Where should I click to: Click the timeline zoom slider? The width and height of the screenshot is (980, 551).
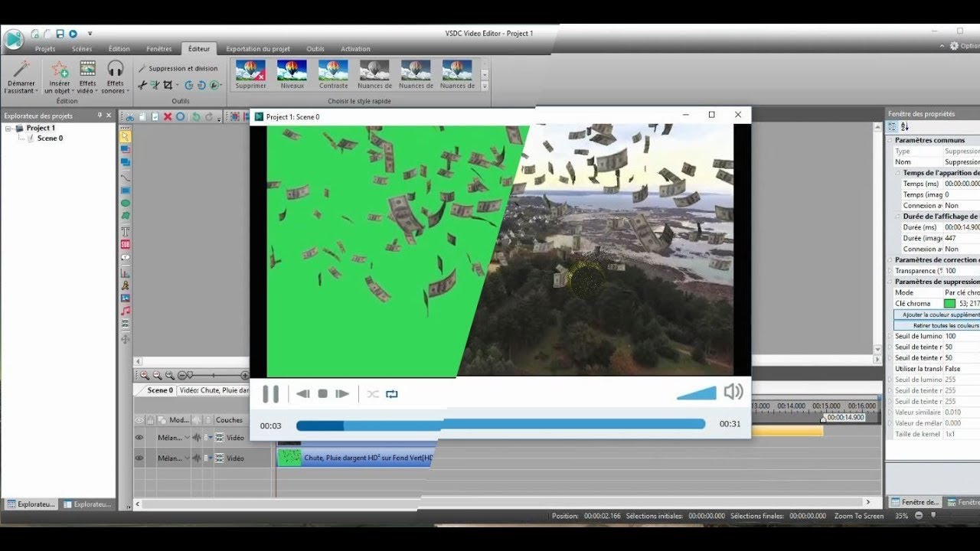(213, 376)
